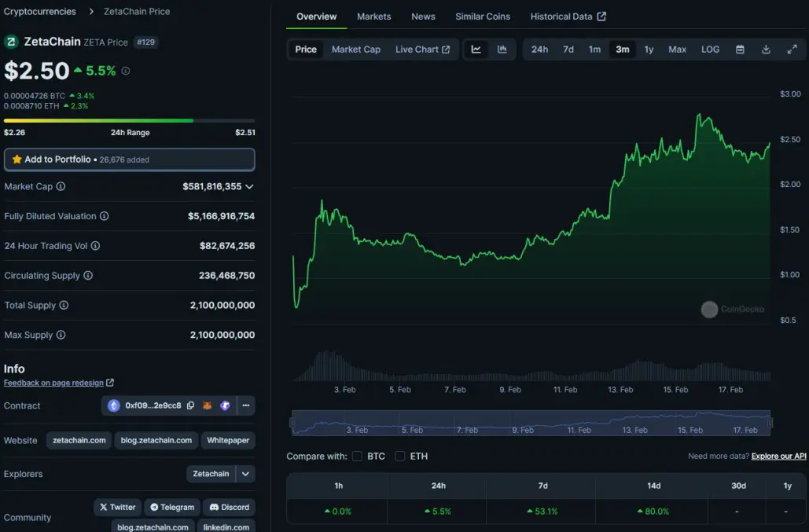Click the right handle of chart range navigator

pyautogui.click(x=770, y=423)
